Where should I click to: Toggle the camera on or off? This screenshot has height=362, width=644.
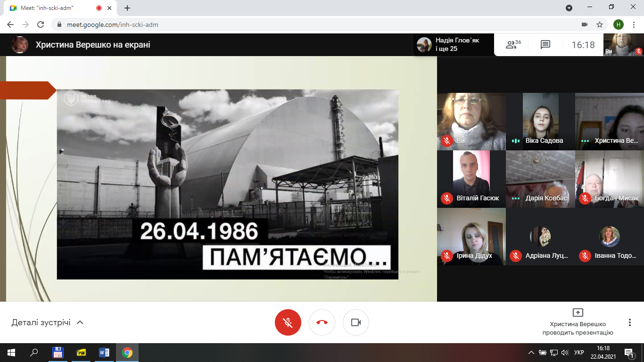click(x=356, y=322)
